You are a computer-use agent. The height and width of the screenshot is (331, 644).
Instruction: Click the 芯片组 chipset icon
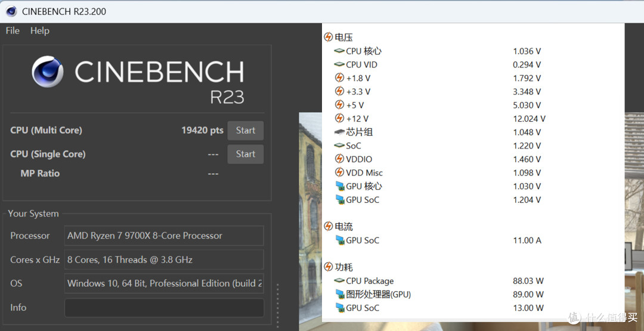339,132
